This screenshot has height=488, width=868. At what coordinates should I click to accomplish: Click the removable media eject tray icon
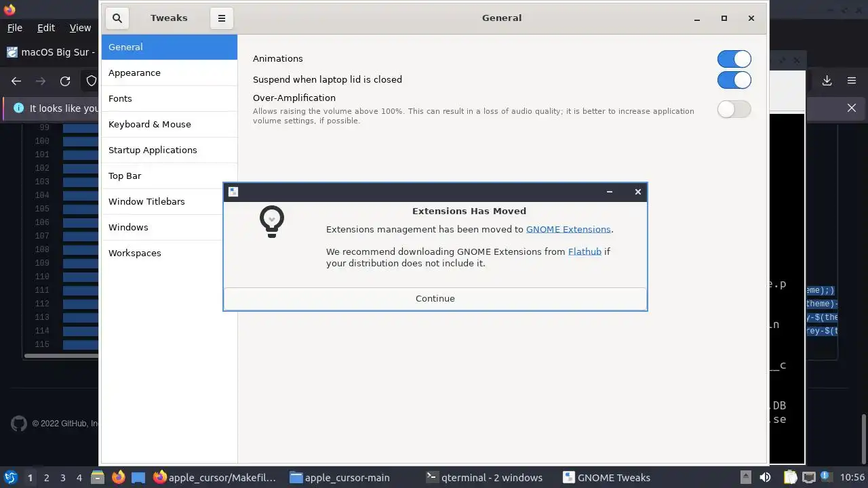pos(745,477)
